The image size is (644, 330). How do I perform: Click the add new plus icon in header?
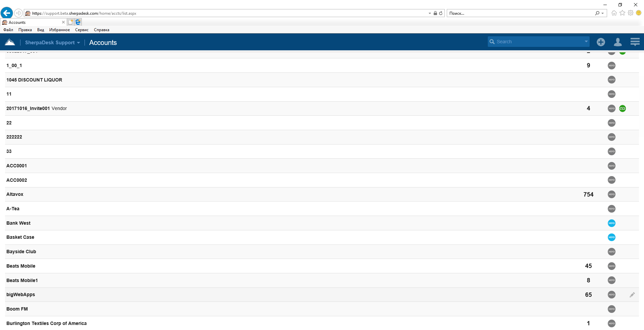click(601, 42)
